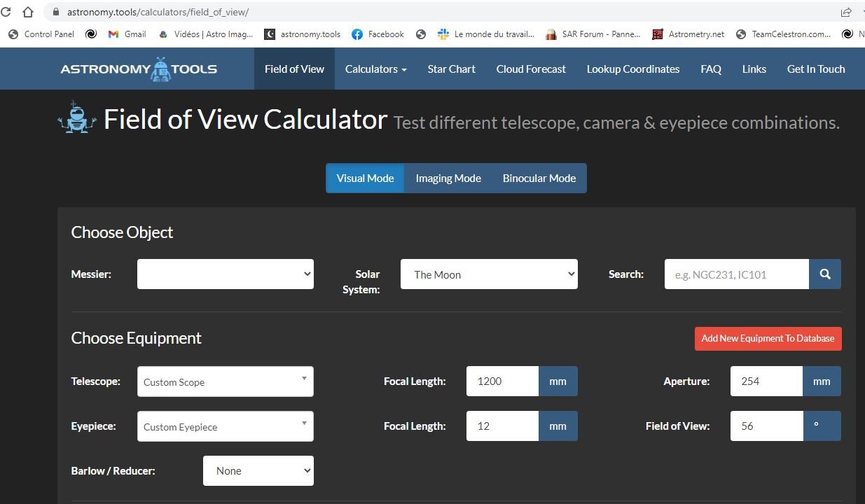Open the FAQ page

[x=711, y=69]
